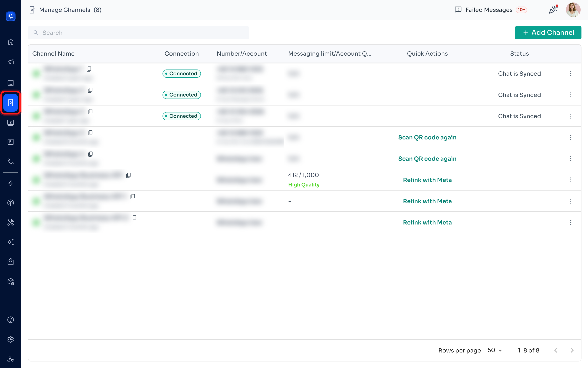
Task: Open more options for High Quality channel row
Action: [571, 180]
